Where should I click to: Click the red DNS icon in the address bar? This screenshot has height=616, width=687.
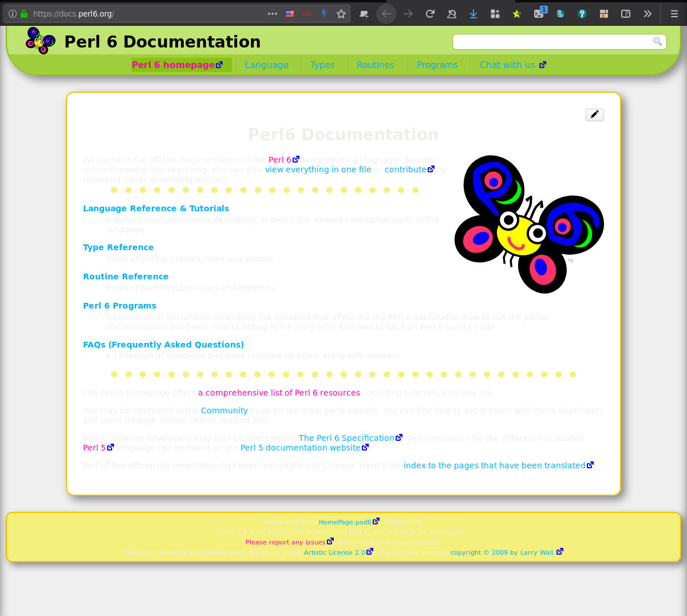pos(307,14)
